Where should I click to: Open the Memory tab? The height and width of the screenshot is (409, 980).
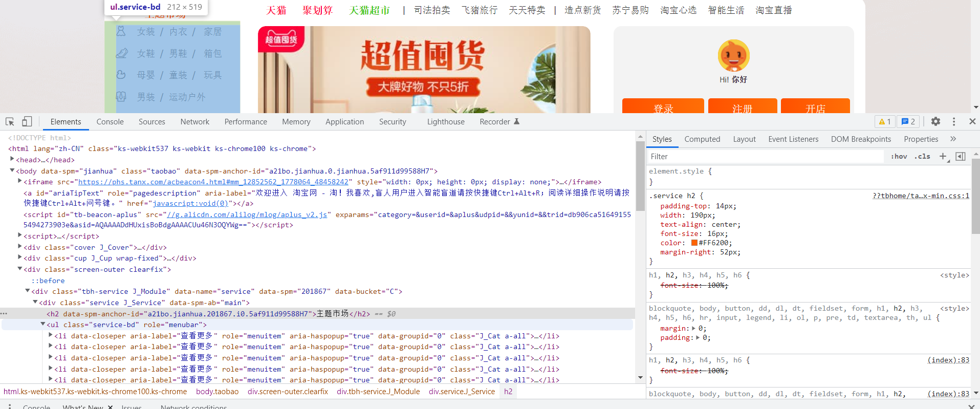click(x=296, y=121)
